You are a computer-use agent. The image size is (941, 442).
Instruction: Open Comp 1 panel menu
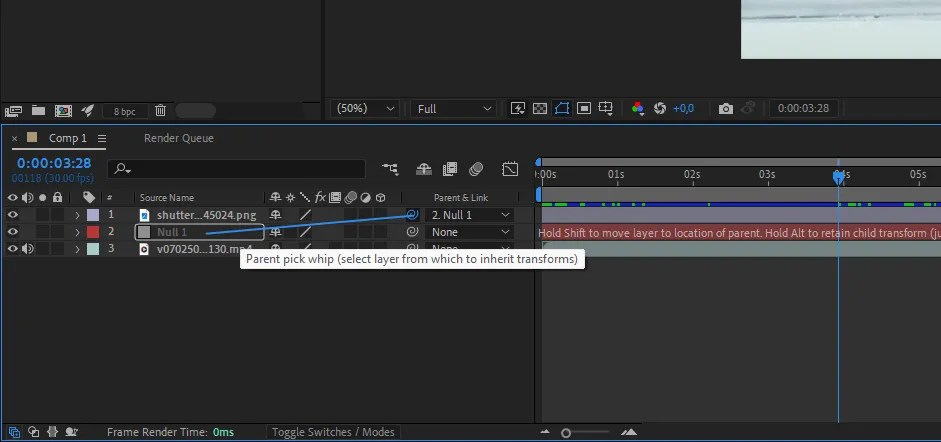102,139
